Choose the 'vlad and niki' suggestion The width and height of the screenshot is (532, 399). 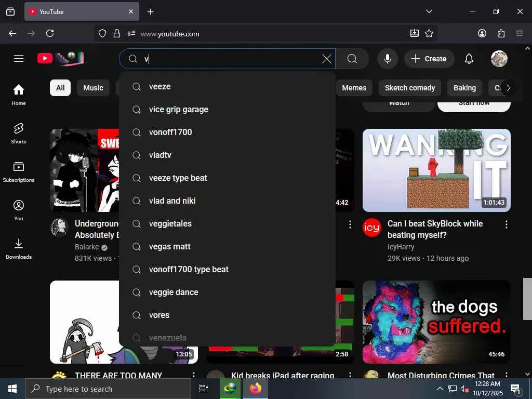point(228,201)
